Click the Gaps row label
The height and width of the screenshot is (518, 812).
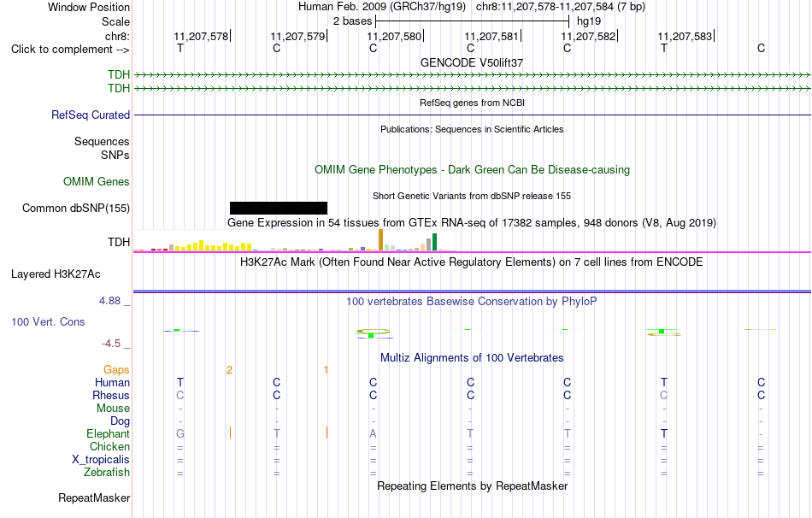point(116,369)
